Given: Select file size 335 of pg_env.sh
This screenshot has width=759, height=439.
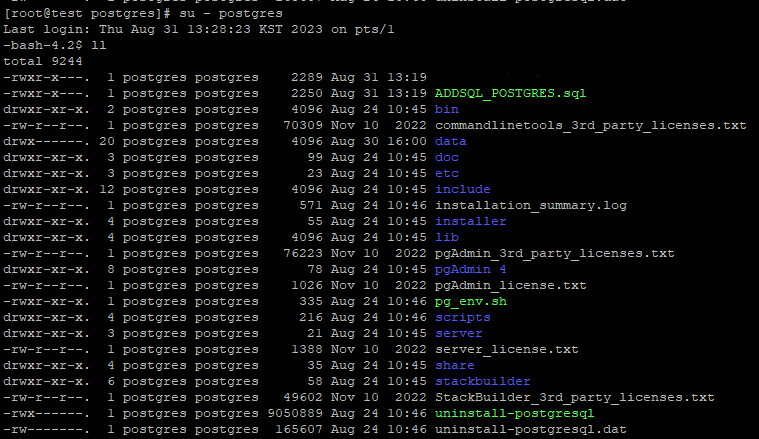Looking at the screenshot, I should click(311, 301).
